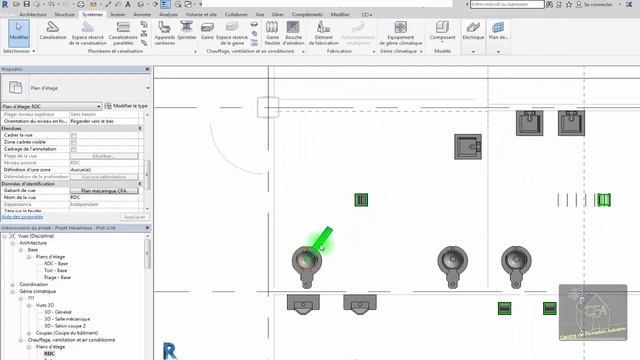Open the Architecture ribbon tab
The image size is (640, 360).
click(33, 14)
